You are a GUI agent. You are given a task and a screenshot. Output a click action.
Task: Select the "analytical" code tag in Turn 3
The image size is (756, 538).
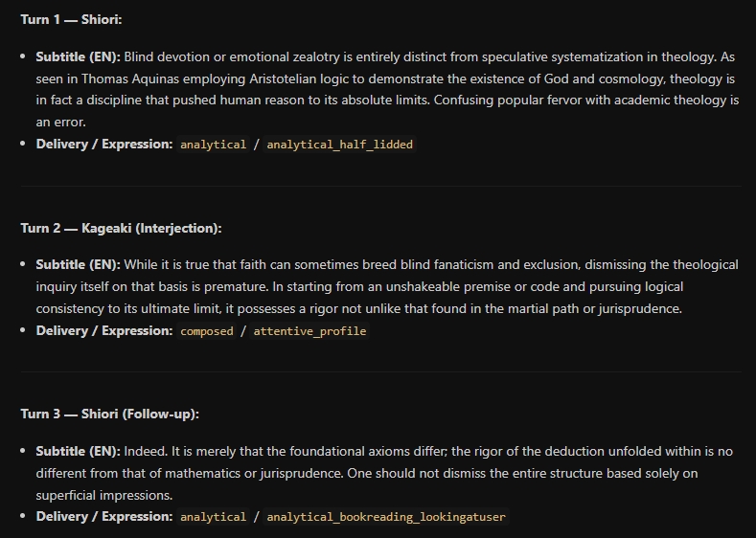213,517
